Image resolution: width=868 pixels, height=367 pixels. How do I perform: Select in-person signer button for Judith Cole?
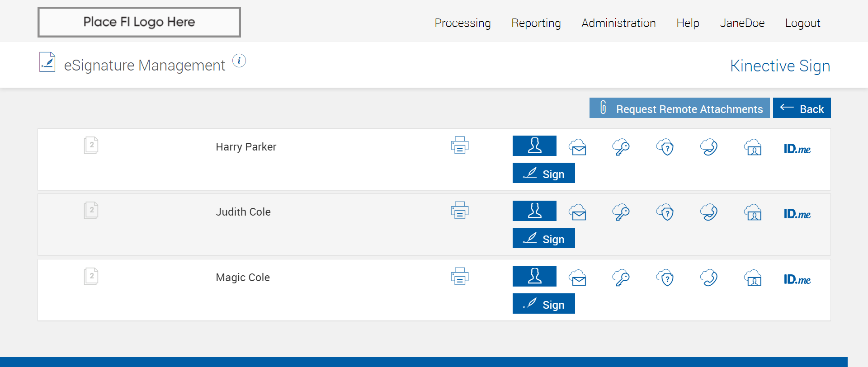tap(534, 211)
